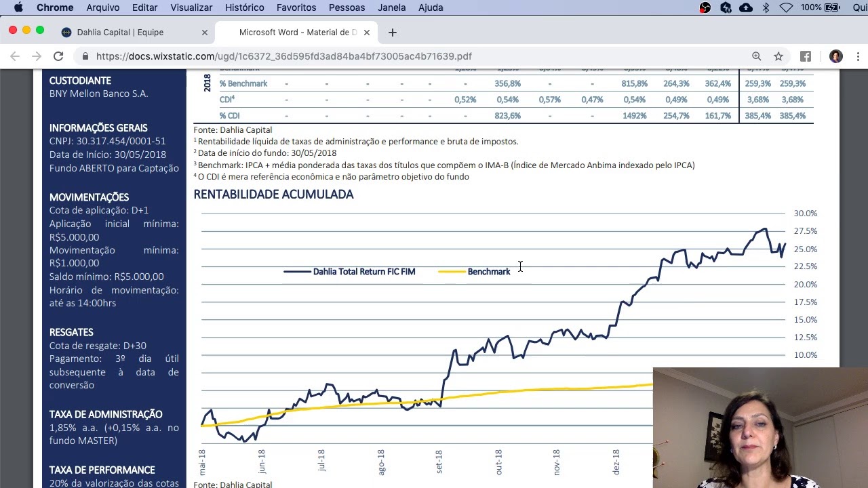Close the Dahlia Capital | Equipe tab
Screen dimensions: 868x488
(x=205, y=33)
